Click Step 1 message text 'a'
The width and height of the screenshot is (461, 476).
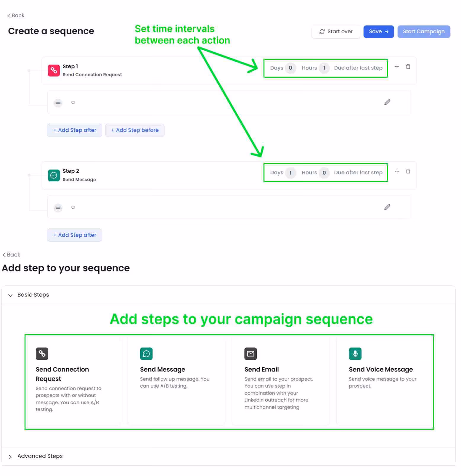73,102
